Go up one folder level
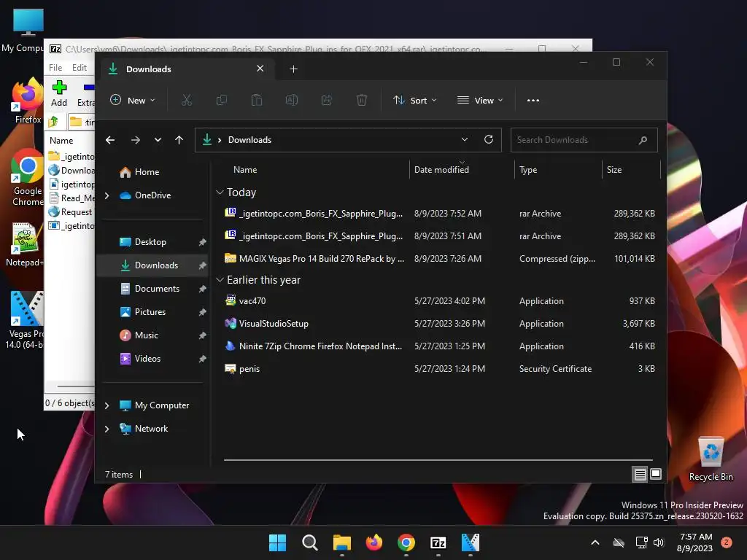This screenshot has height=560, width=747. click(179, 140)
